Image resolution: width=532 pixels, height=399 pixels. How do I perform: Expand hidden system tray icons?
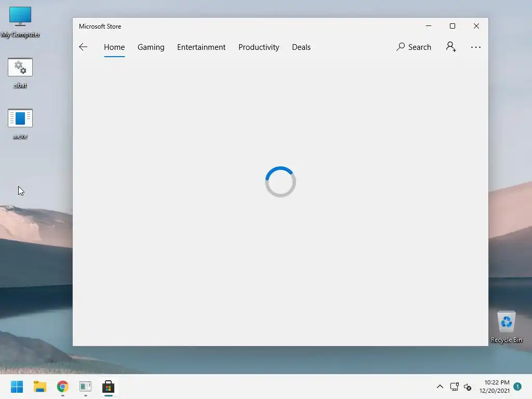pyautogui.click(x=440, y=387)
